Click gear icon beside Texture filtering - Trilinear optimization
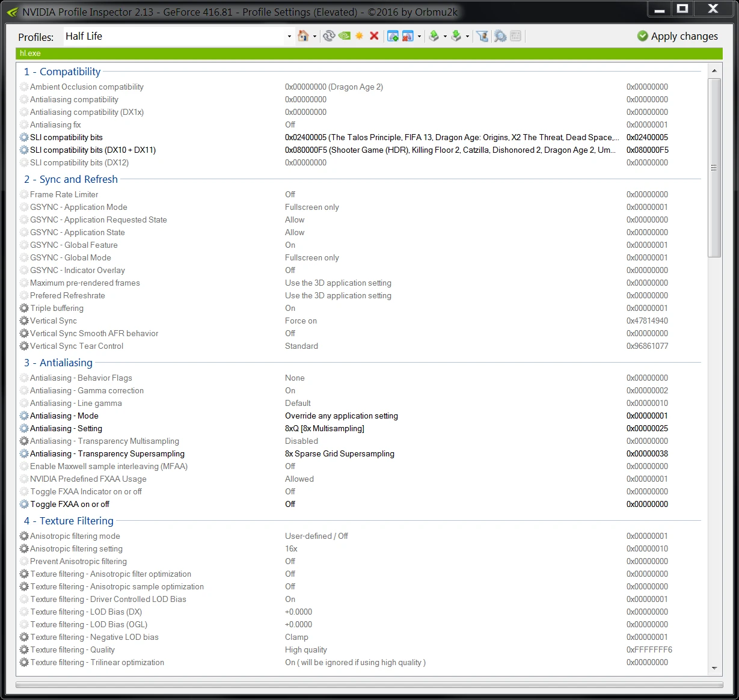The width and height of the screenshot is (739, 700). tap(24, 662)
